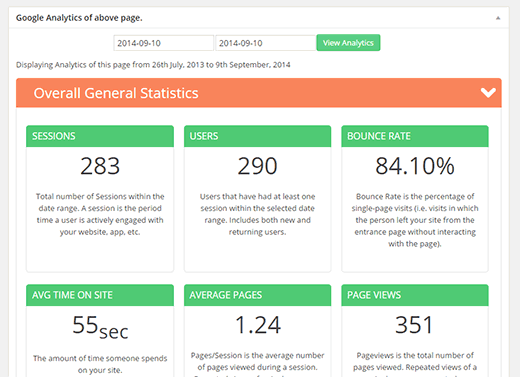
Task: Click the View Analytics button
Action: tap(348, 43)
